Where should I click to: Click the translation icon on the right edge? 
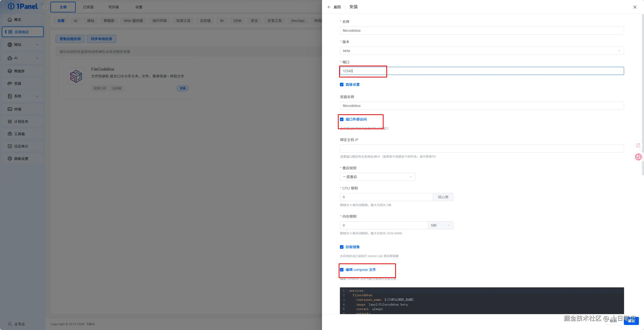click(638, 157)
